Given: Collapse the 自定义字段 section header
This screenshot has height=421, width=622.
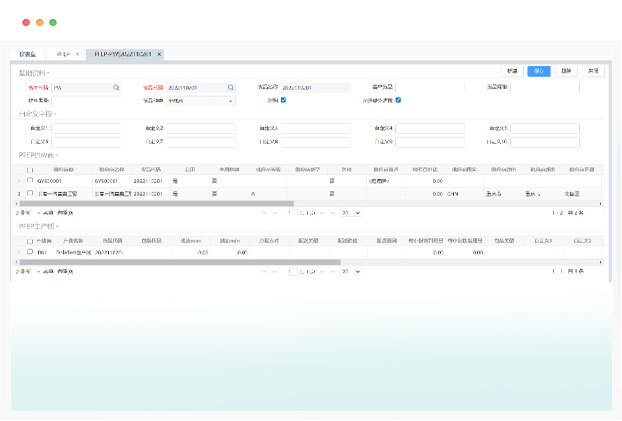Looking at the screenshot, I should coord(37,114).
